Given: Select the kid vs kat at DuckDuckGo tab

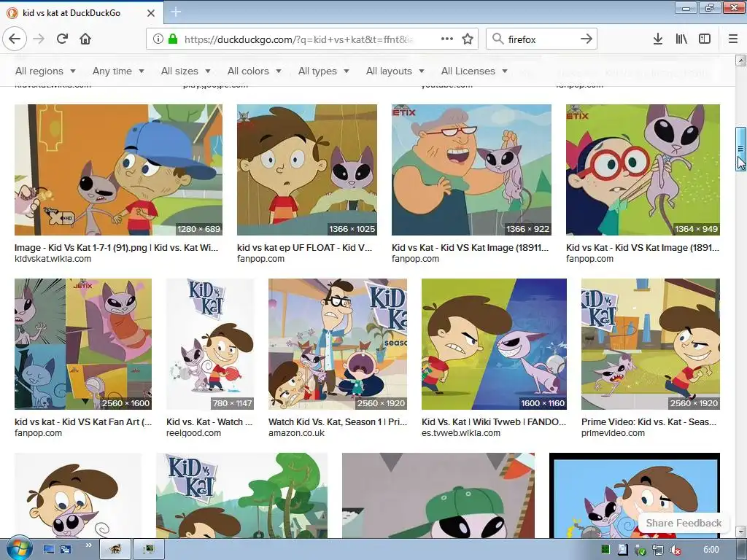Looking at the screenshot, I should pyautogui.click(x=82, y=13).
